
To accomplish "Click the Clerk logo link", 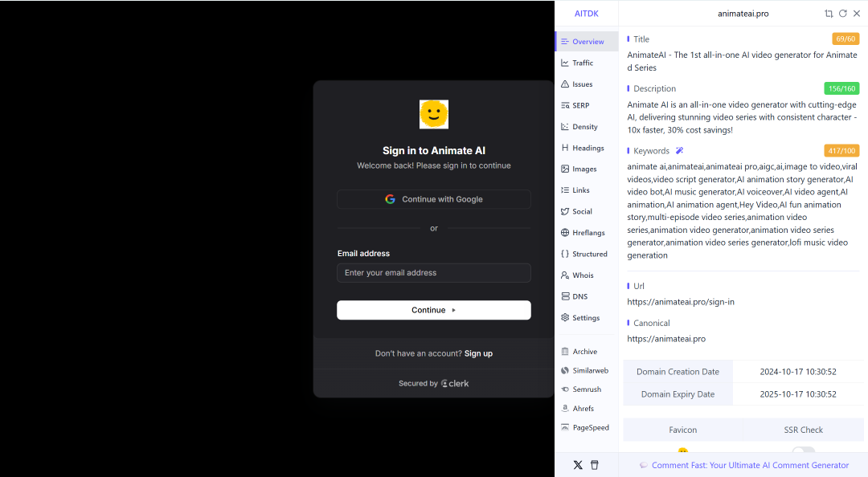I will click(455, 384).
